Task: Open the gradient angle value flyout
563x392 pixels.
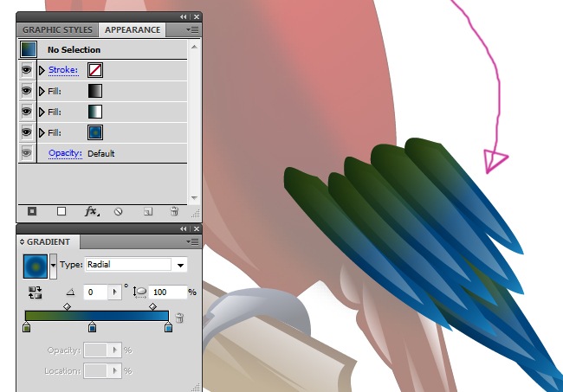Action: pyautogui.click(x=114, y=292)
